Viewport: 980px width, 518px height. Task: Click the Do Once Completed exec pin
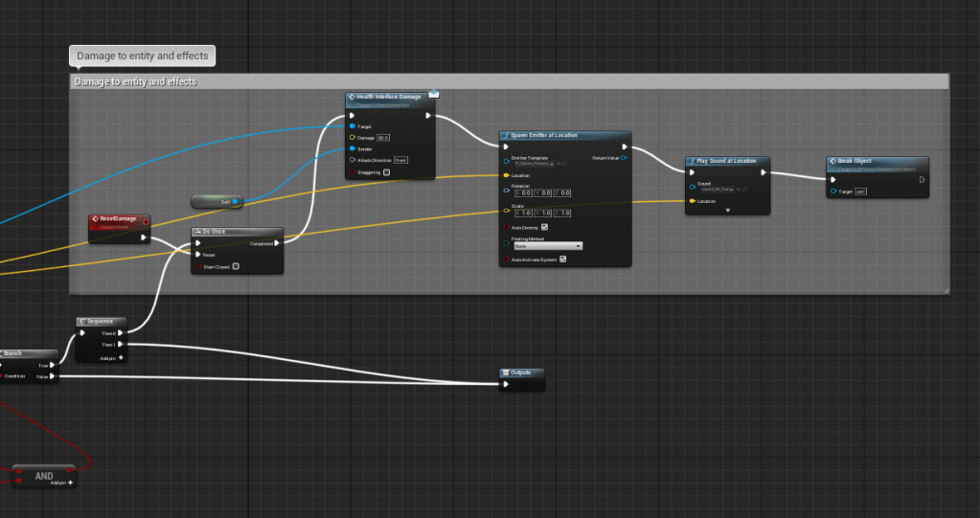(277, 243)
